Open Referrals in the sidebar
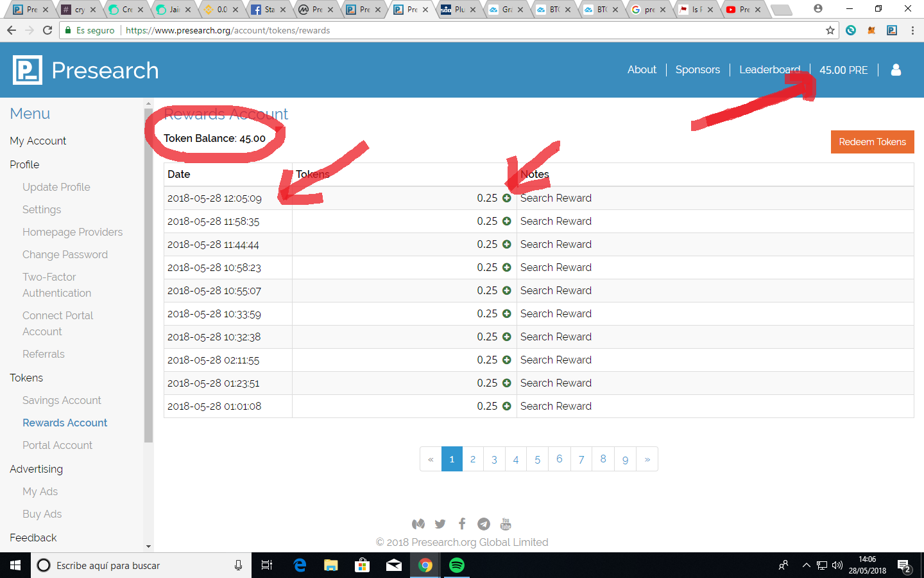 coord(44,354)
